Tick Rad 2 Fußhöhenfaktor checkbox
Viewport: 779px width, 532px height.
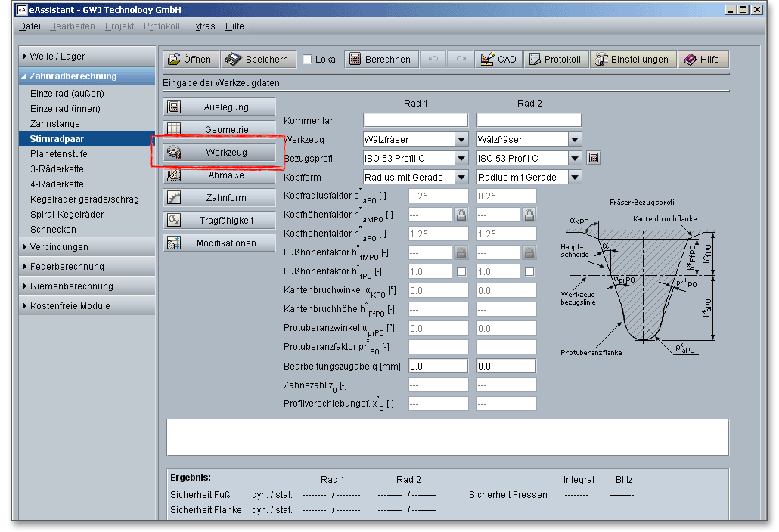pos(529,271)
